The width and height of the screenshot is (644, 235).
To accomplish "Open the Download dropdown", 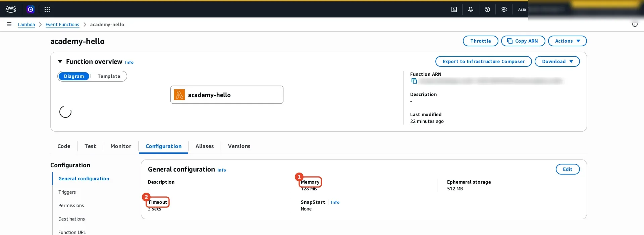I will click(x=557, y=61).
